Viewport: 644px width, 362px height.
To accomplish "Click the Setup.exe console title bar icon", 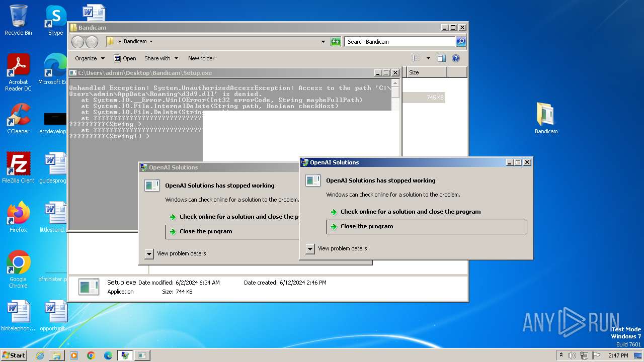I will (x=73, y=73).
